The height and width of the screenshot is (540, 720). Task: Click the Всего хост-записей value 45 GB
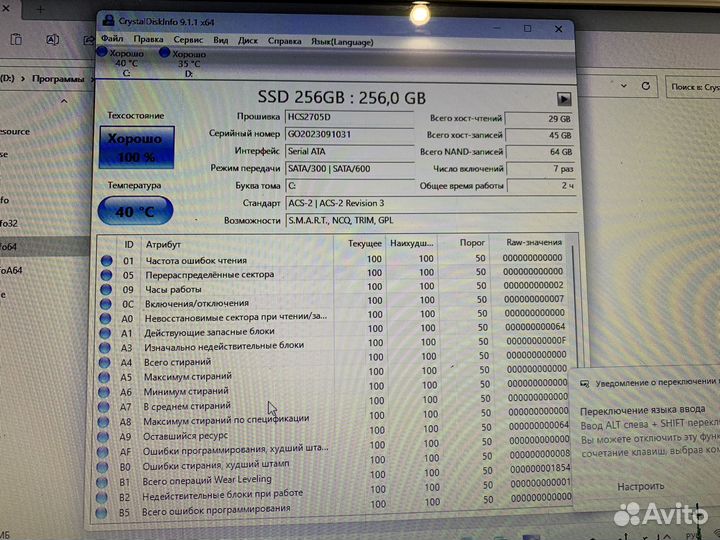(x=540, y=135)
